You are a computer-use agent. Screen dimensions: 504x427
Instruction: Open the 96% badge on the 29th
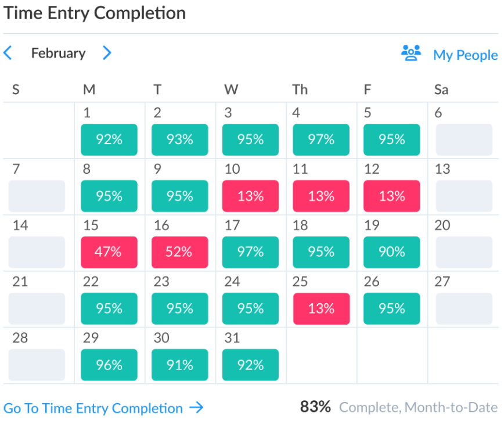pyautogui.click(x=109, y=365)
